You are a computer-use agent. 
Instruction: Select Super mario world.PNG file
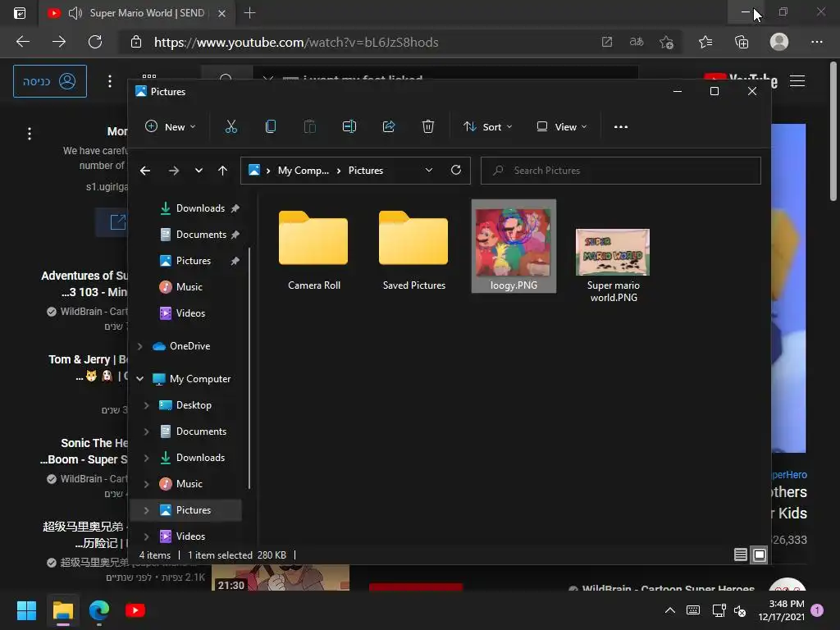coord(614,265)
